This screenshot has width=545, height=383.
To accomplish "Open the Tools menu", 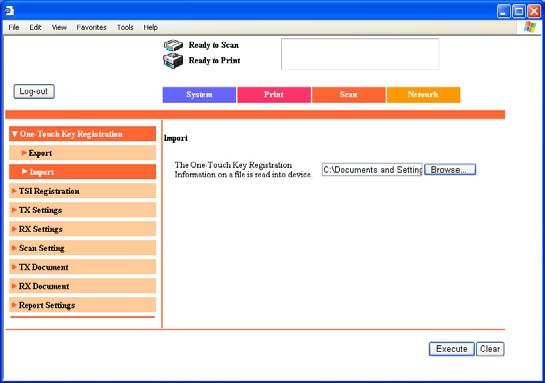I will tap(125, 27).
